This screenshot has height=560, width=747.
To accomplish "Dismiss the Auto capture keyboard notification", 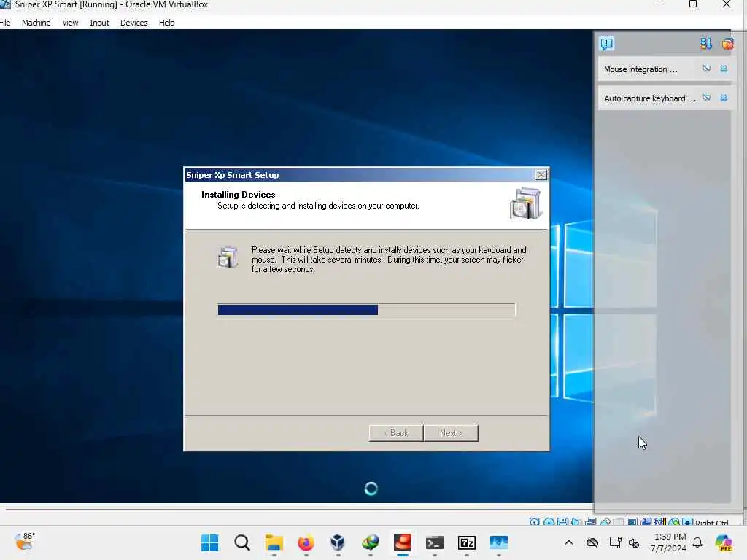I will pos(724,98).
